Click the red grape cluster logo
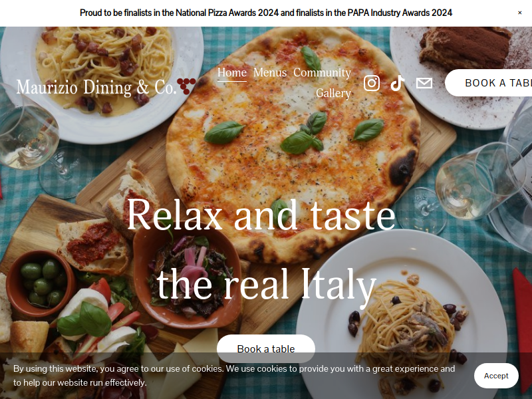Screen dimensions: 532x399 click(x=186, y=86)
